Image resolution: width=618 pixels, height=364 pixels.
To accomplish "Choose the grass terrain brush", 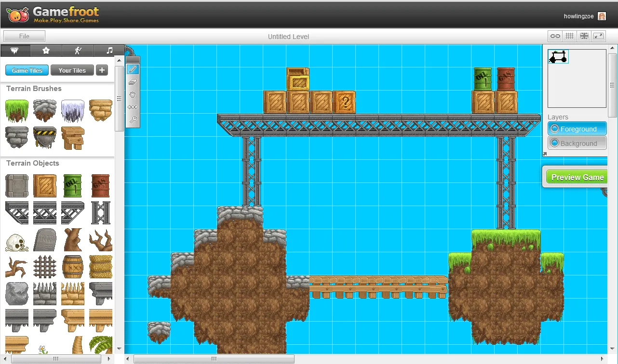I will pos(17,111).
